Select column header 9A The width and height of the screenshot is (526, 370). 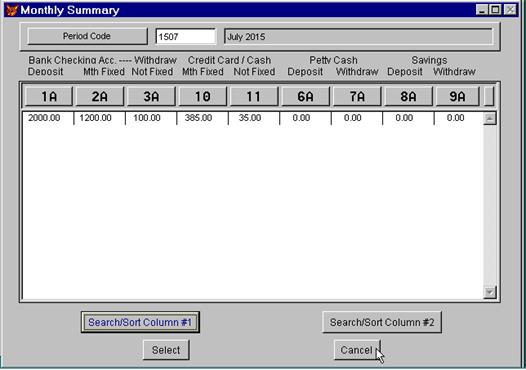[x=458, y=97]
